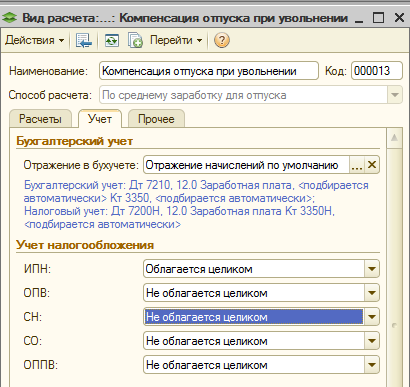Open the Перейти menu
This screenshot has height=387, width=410.
(176, 40)
